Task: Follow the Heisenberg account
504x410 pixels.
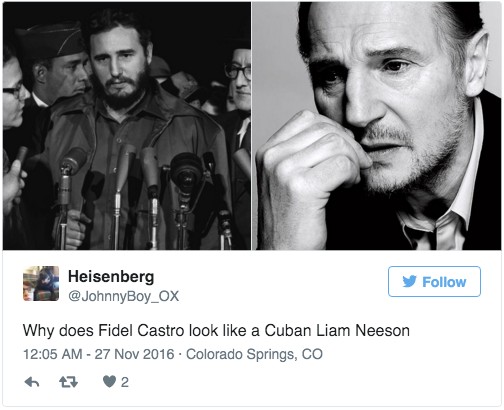Action: tap(434, 282)
